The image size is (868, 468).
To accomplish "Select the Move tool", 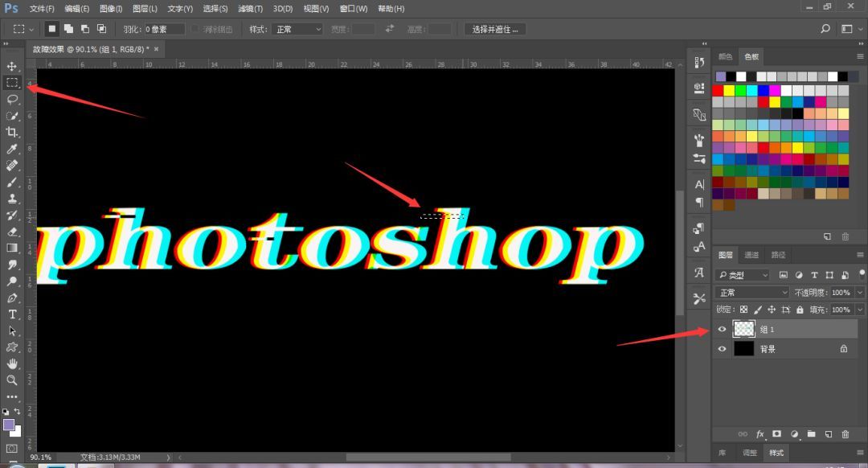I will click(x=11, y=67).
